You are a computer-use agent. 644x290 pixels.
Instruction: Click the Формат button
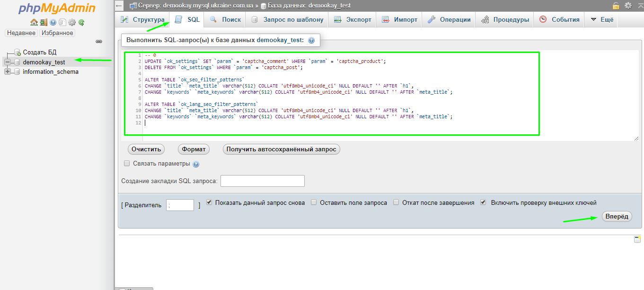194,149
